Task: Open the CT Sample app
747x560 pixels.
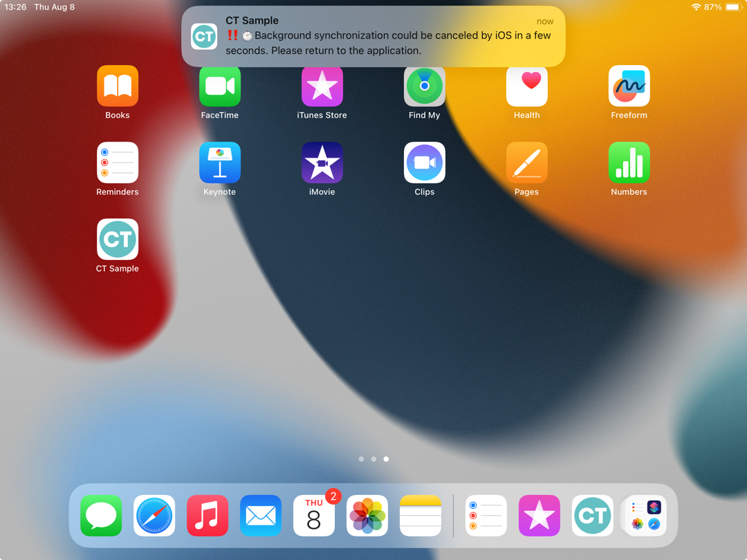Action: click(118, 239)
